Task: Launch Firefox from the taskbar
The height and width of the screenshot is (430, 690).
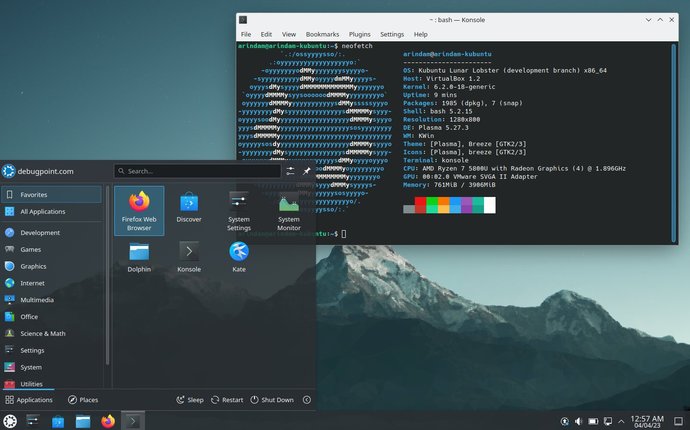Action: point(108,421)
